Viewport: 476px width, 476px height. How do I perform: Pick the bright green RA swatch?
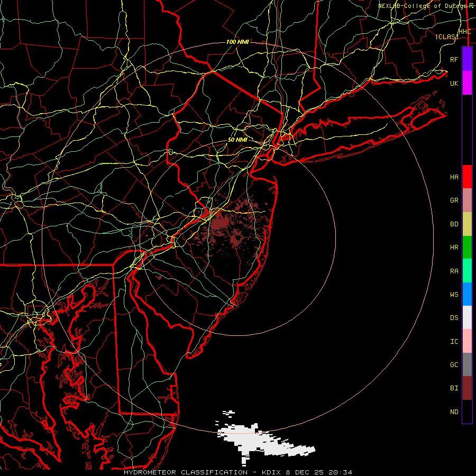[467, 271]
